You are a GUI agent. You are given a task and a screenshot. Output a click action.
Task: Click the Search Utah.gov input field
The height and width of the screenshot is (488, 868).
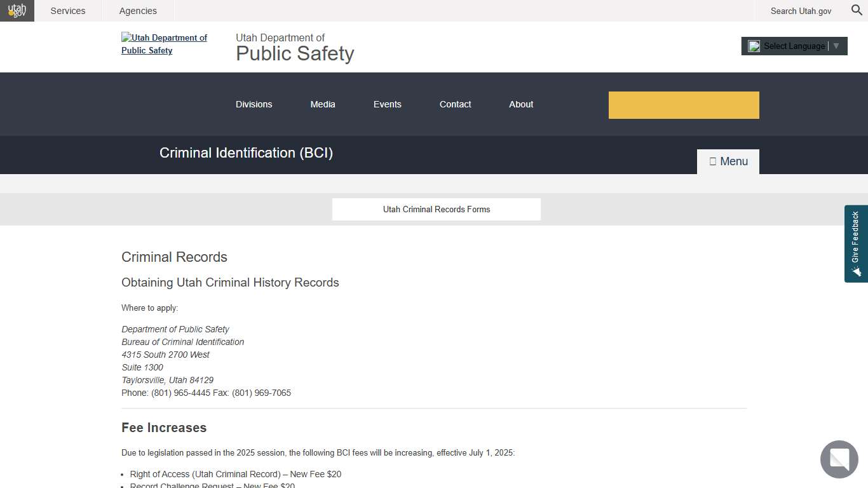(x=801, y=10)
